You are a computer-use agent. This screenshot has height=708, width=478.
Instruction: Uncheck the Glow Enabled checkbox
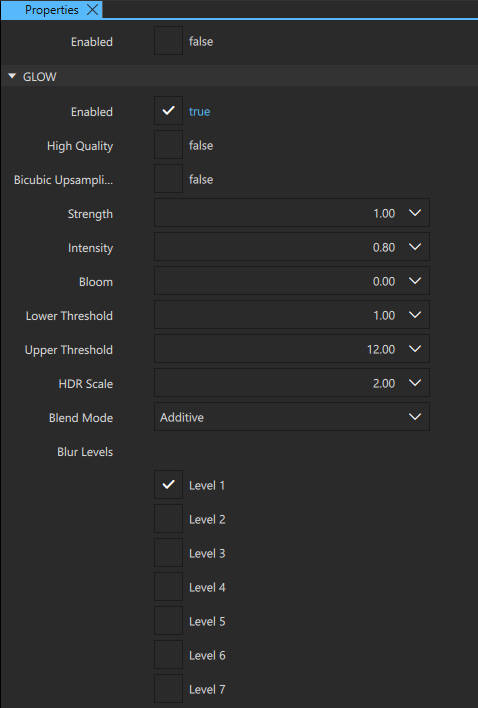(x=168, y=111)
